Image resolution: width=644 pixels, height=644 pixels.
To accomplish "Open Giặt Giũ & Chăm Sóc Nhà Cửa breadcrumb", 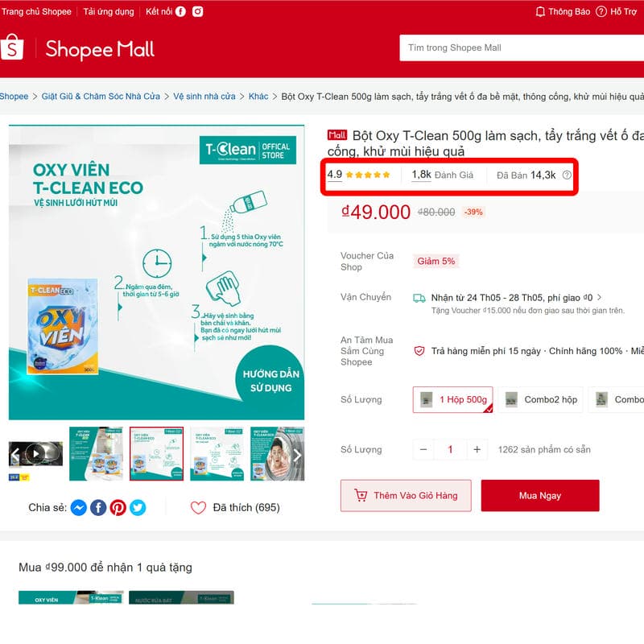I will (x=101, y=97).
